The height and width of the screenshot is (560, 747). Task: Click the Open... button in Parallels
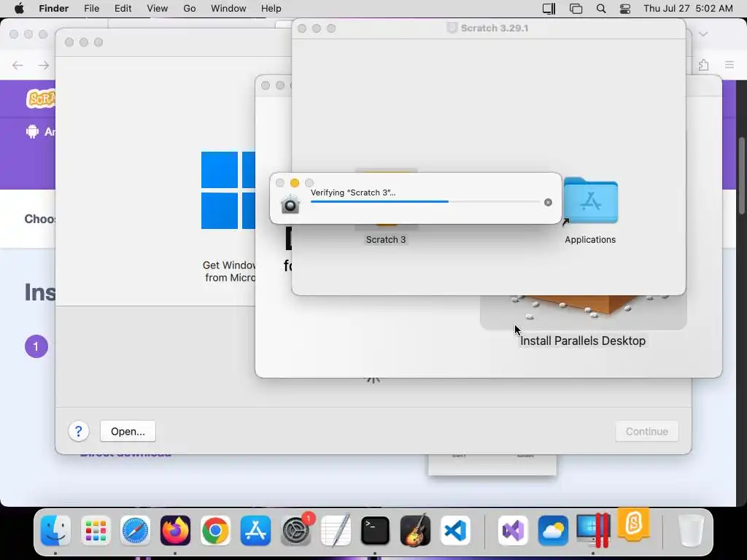tap(128, 432)
